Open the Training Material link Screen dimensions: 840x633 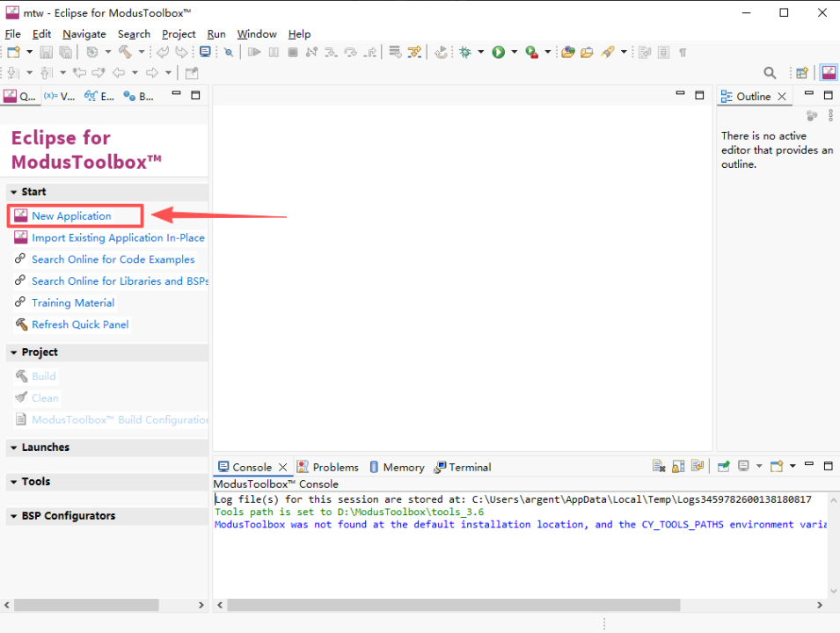tap(73, 302)
